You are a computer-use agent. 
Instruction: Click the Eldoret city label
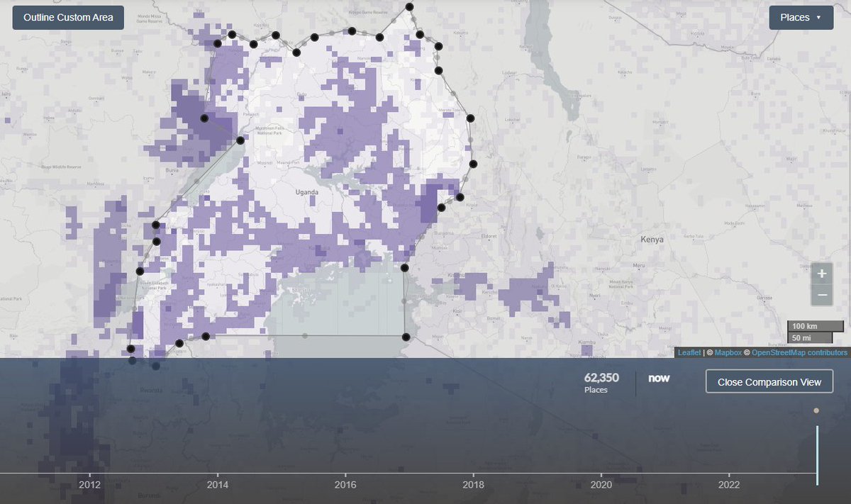pyautogui.click(x=489, y=235)
